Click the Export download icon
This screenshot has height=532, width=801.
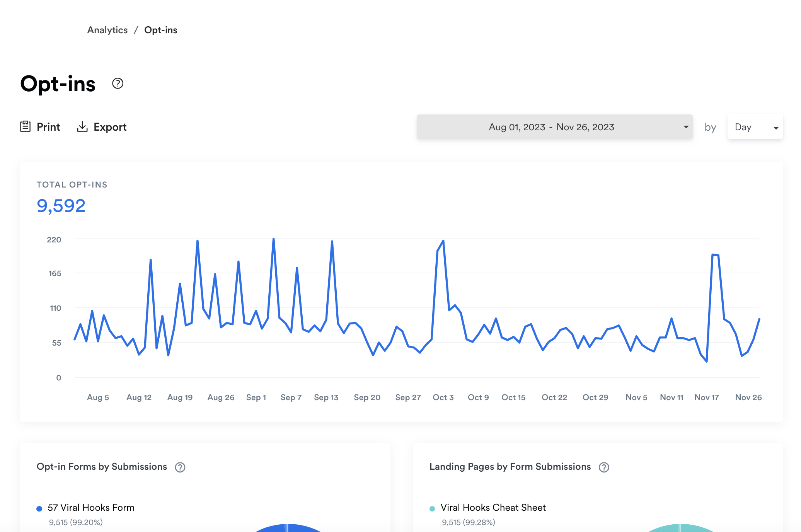tap(82, 126)
